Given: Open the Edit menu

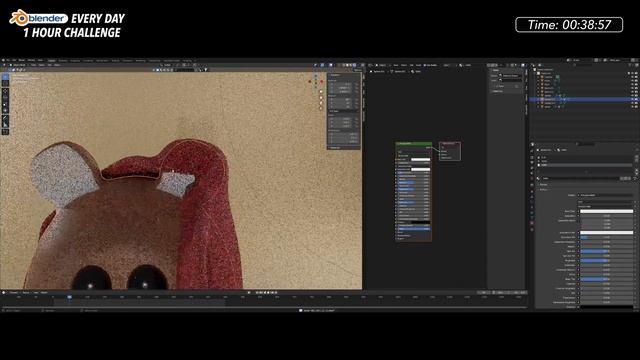Looking at the screenshot, I should click(x=14, y=60).
